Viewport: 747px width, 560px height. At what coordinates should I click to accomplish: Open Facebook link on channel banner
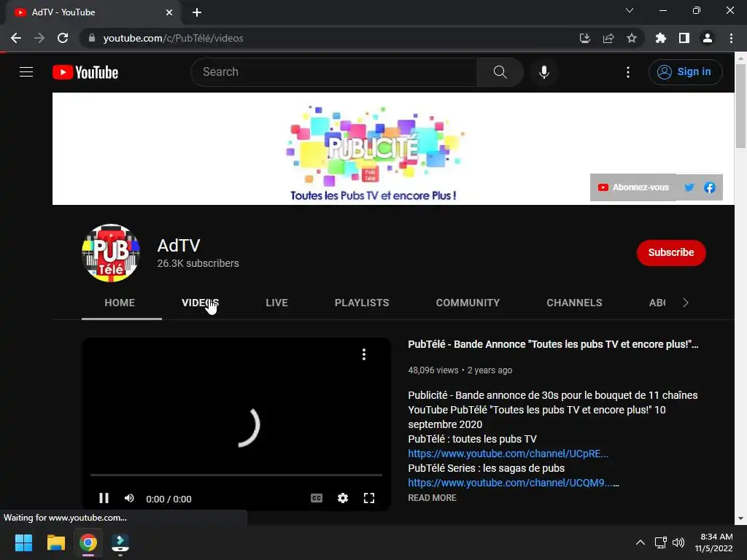709,187
